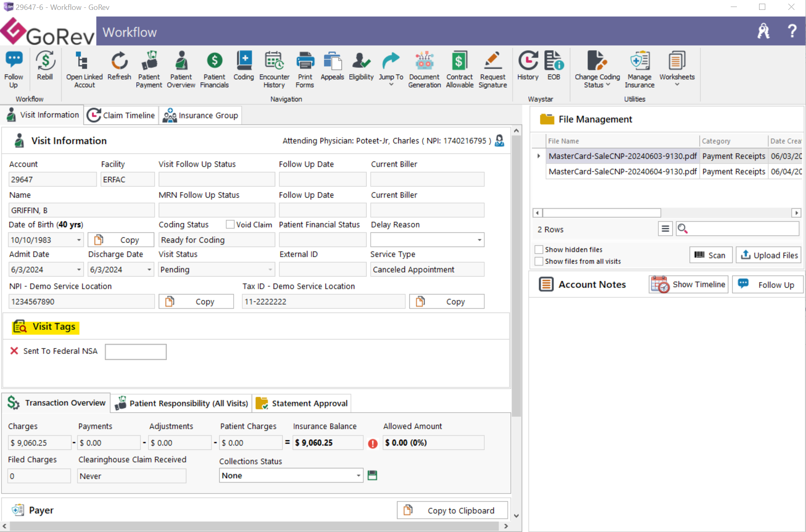Screen dimensions: 806x532
Task: Open Document Generation
Action: [x=425, y=69]
